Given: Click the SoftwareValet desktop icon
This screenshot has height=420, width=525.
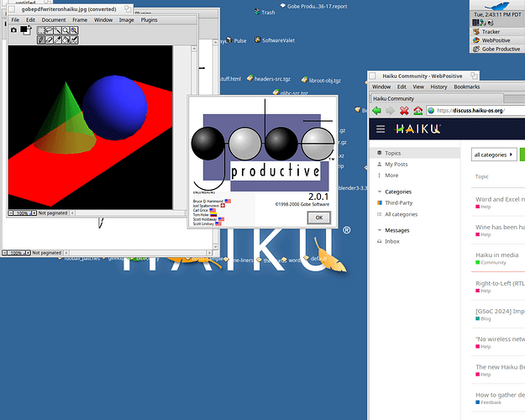Looking at the screenshot, I should (275, 40).
